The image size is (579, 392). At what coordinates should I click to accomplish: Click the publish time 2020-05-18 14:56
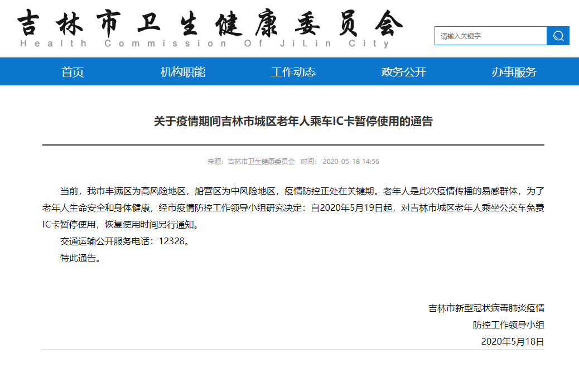coord(350,161)
